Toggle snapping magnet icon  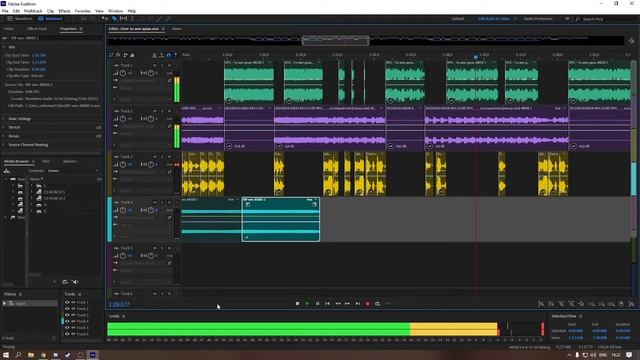(x=169, y=55)
